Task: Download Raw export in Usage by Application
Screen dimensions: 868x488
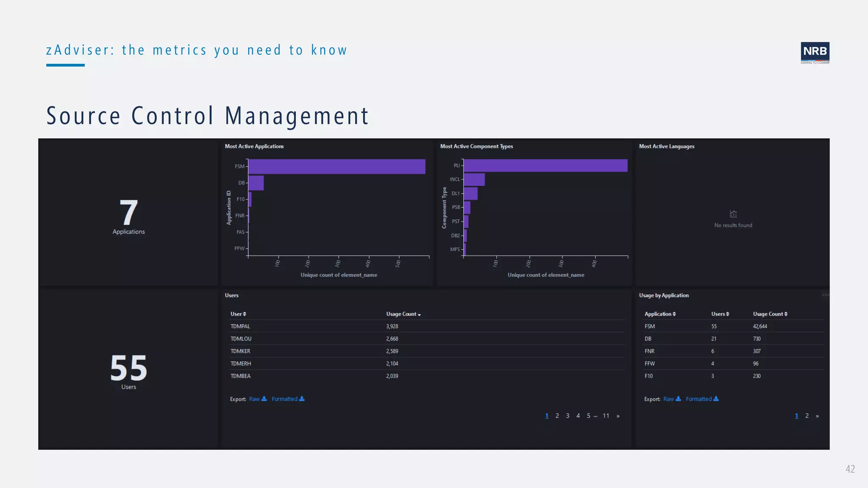Action: [672, 399]
